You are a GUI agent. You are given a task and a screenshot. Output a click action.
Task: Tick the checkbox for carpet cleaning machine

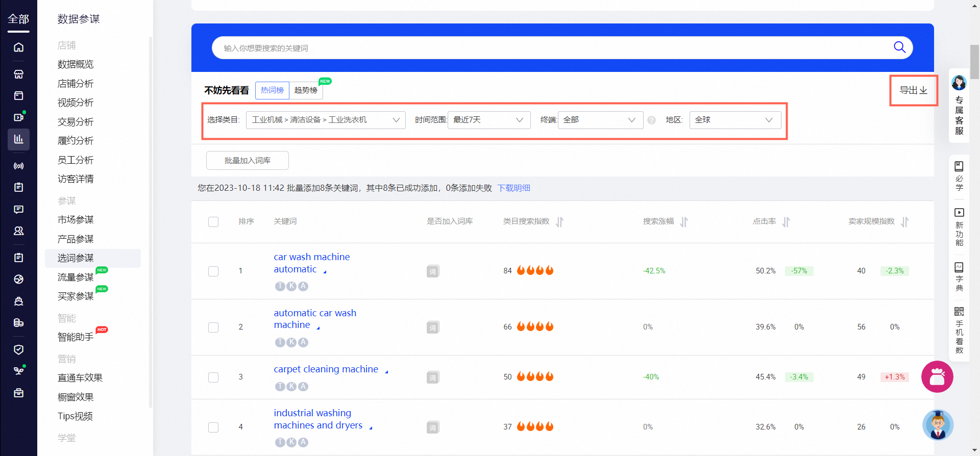[213, 377]
